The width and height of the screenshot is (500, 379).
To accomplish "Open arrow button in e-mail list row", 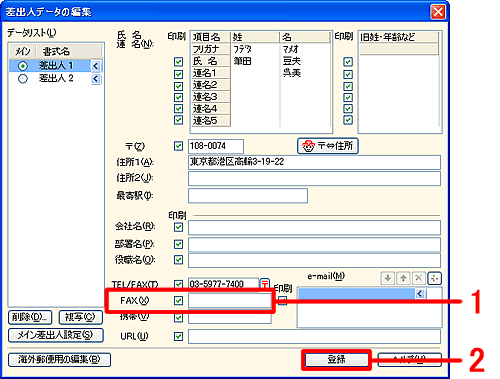I will [420, 294].
